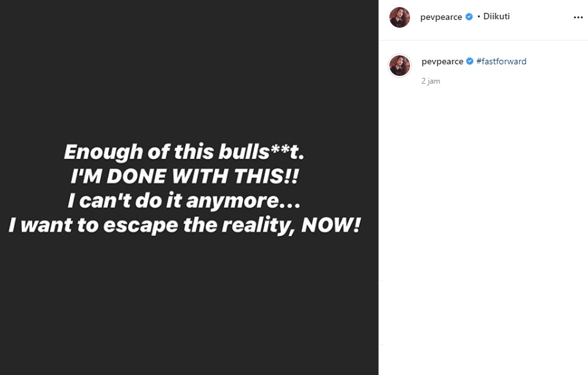Click the header profile picture of pevpearce
The width and height of the screenshot is (588, 375).
400,17
